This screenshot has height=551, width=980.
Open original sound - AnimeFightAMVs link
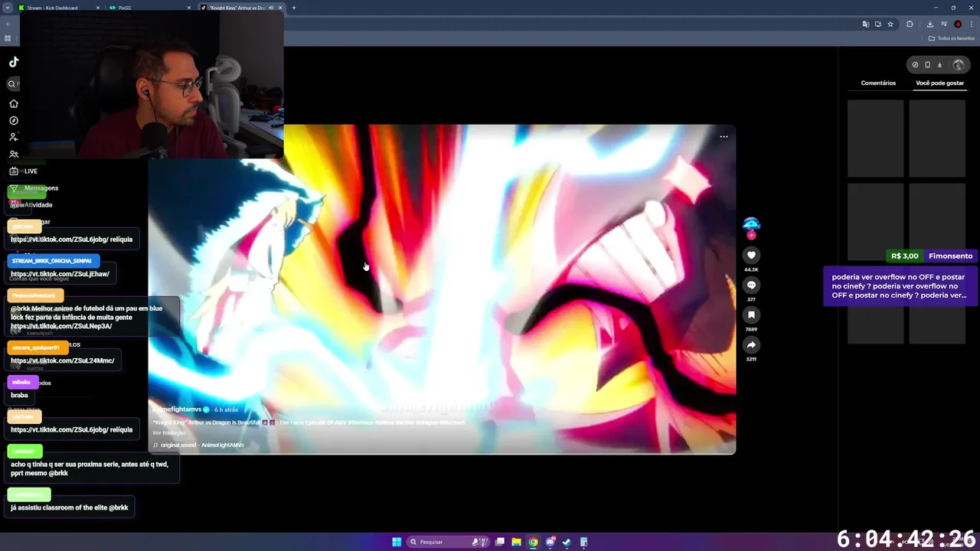198,445
